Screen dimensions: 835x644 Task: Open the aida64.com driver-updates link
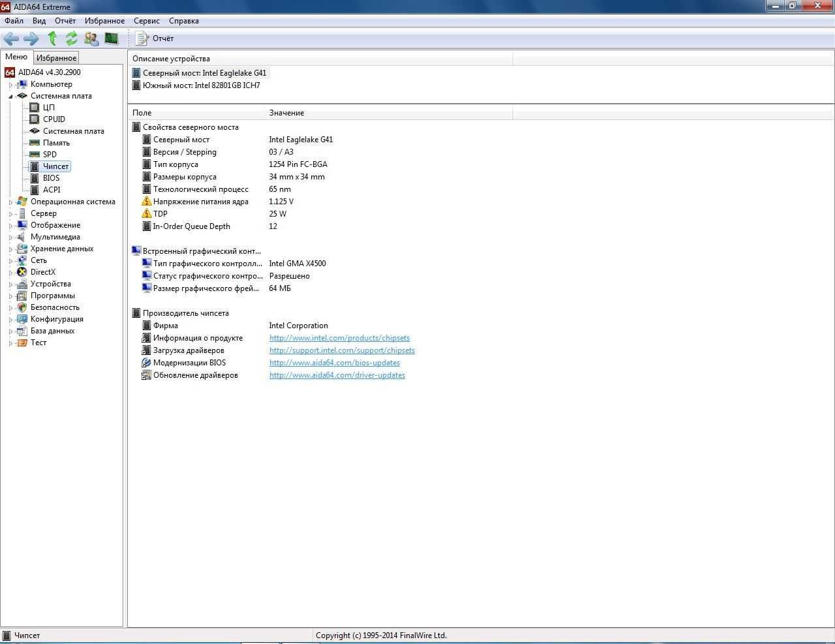(337, 375)
